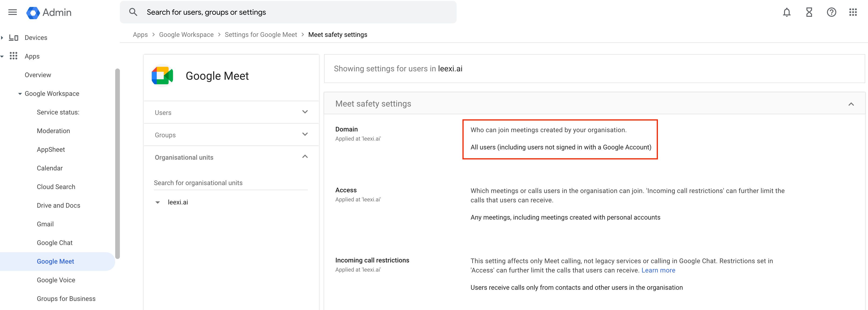Viewport: 868px width, 310px height.
Task: Collapse the Meet safety settings panel
Action: coord(851,104)
